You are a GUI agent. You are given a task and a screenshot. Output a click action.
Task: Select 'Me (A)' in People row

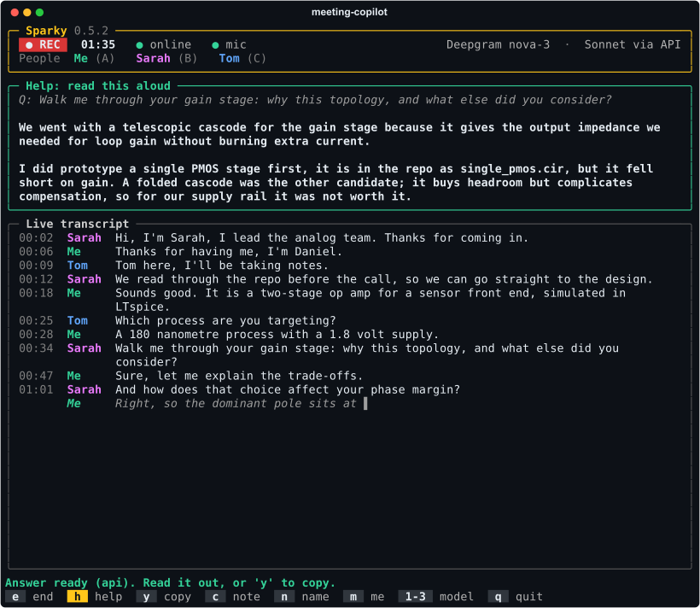[94, 59]
